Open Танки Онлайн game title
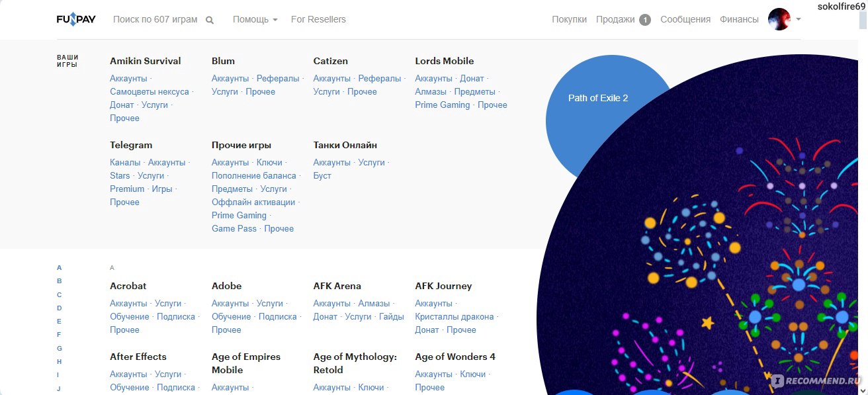 (345, 145)
